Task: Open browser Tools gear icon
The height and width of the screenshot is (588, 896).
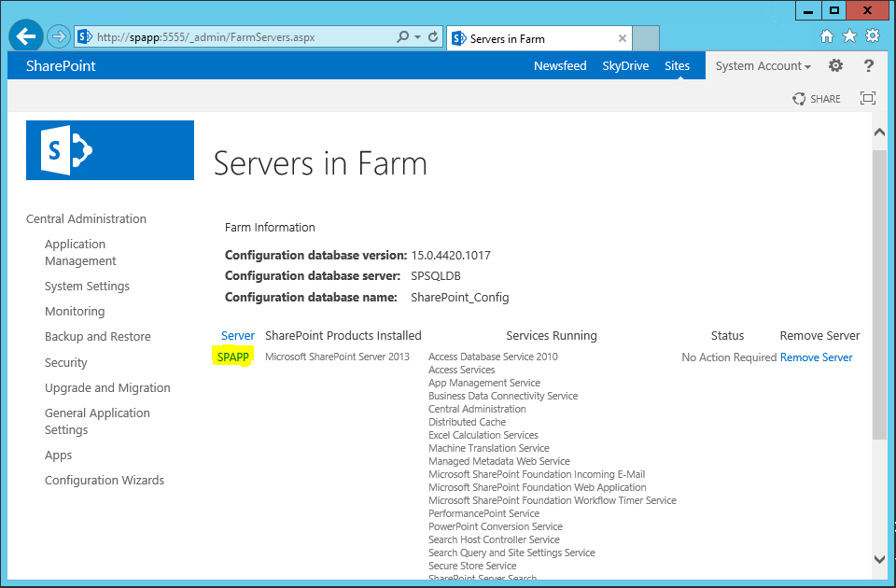Action: click(873, 36)
